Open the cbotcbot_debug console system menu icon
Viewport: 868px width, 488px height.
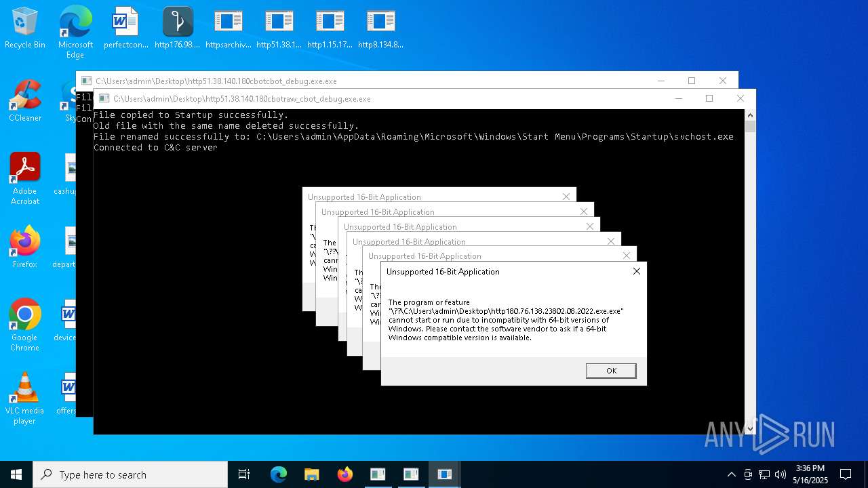86,81
